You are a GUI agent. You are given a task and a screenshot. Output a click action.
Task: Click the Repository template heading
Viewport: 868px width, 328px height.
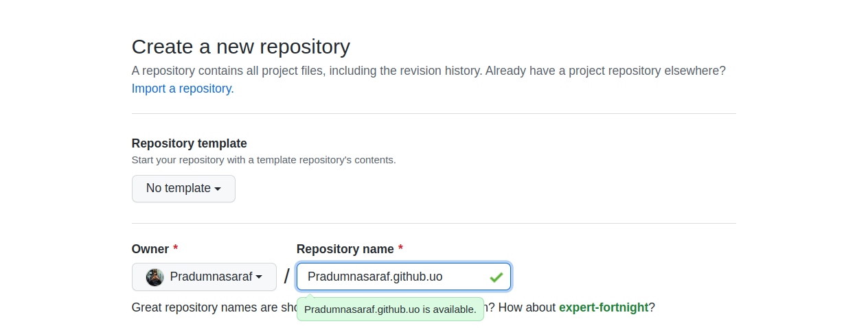coord(189,143)
